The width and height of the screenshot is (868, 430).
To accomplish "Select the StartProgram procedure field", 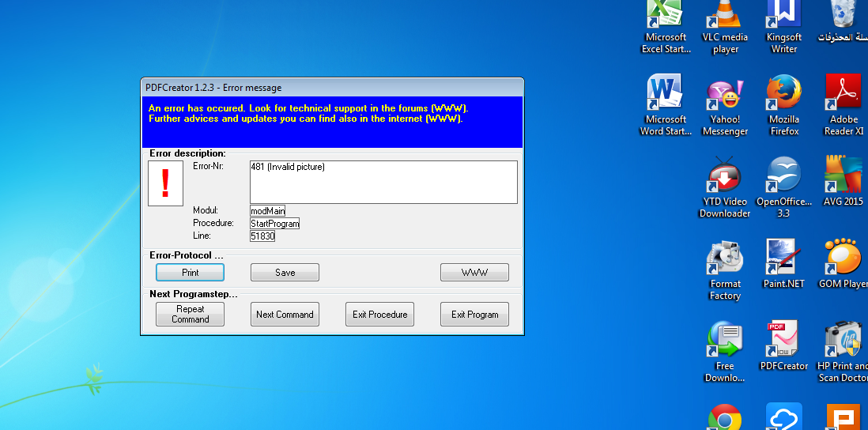I will [x=274, y=224].
